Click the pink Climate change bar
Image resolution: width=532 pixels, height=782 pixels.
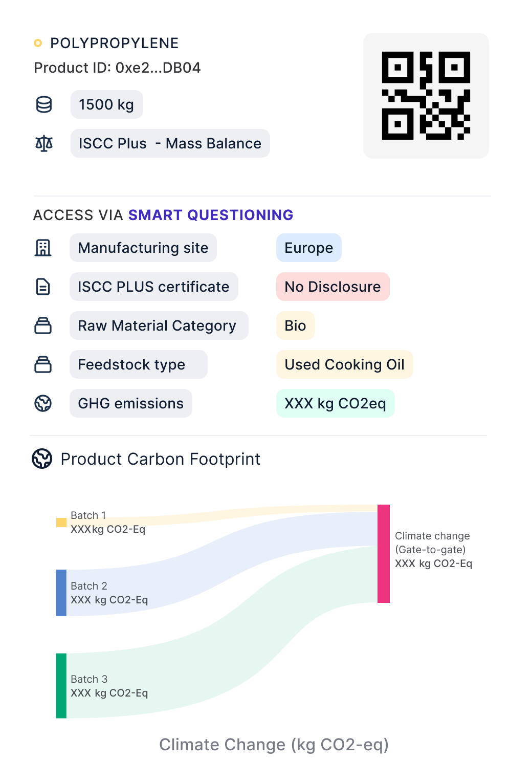pyautogui.click(x=384, y=554)
